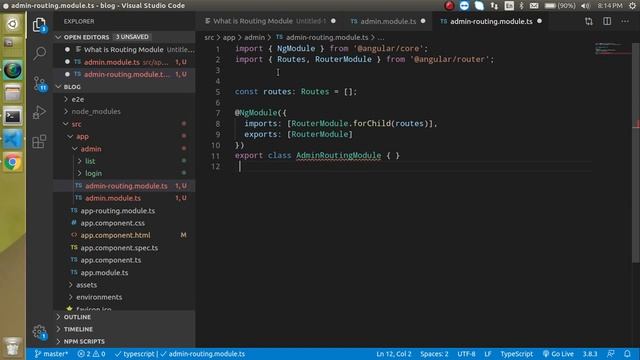The image size is (640, 360).
Task: Switch to admin.module.ts tab
Action: click(x=387, y=21)
